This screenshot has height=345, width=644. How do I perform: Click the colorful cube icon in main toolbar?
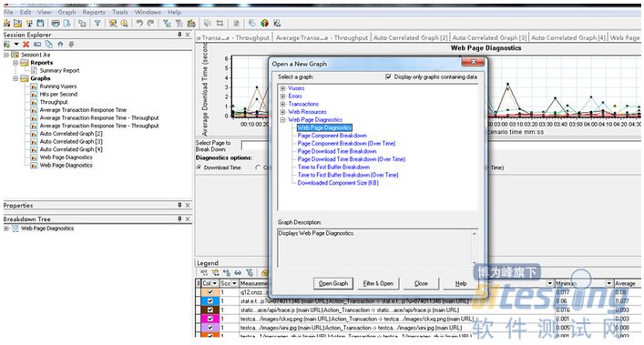265,24
